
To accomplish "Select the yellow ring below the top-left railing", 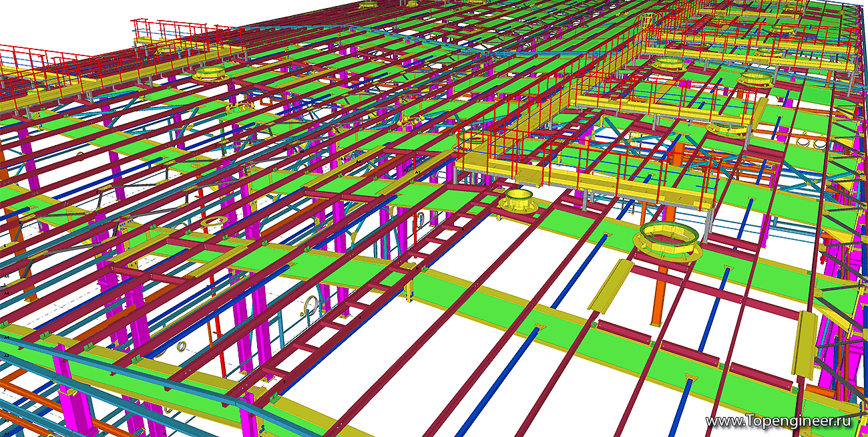I will (210, 73).
